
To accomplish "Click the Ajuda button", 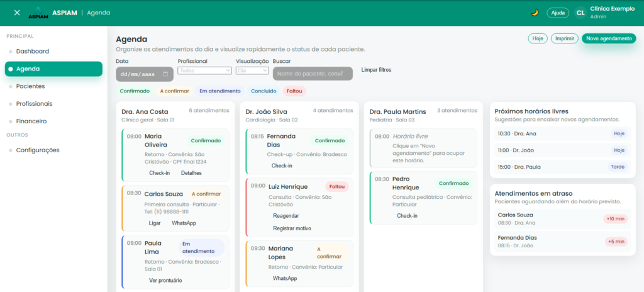I will point(558,13).
